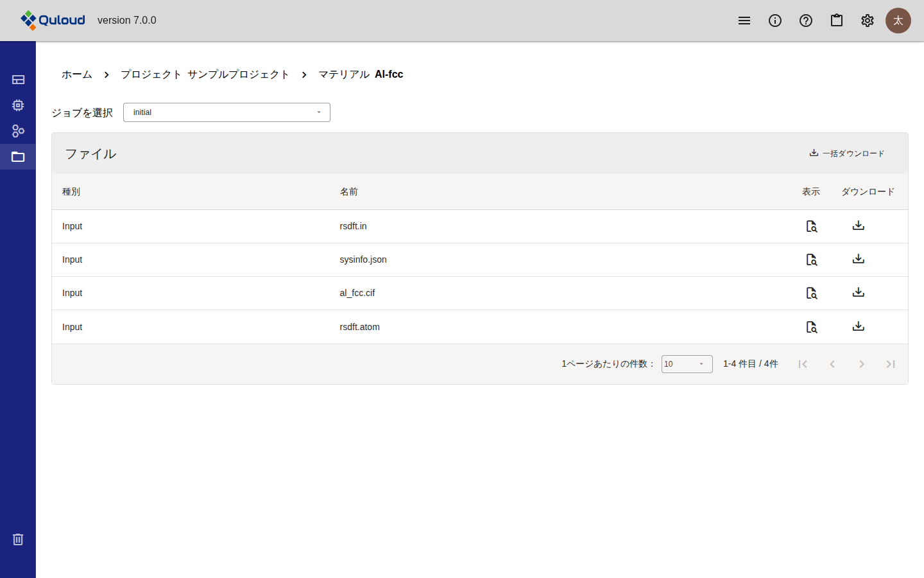
Task: Go to previous page of file list
Action: (x=832, y=364)
